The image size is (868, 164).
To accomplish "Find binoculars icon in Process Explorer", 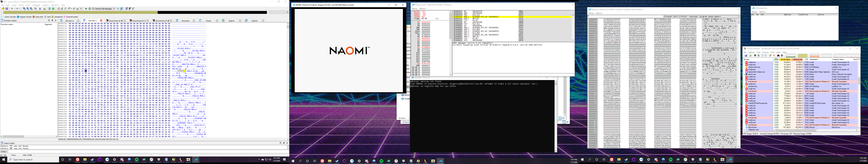I will (778, 56).
